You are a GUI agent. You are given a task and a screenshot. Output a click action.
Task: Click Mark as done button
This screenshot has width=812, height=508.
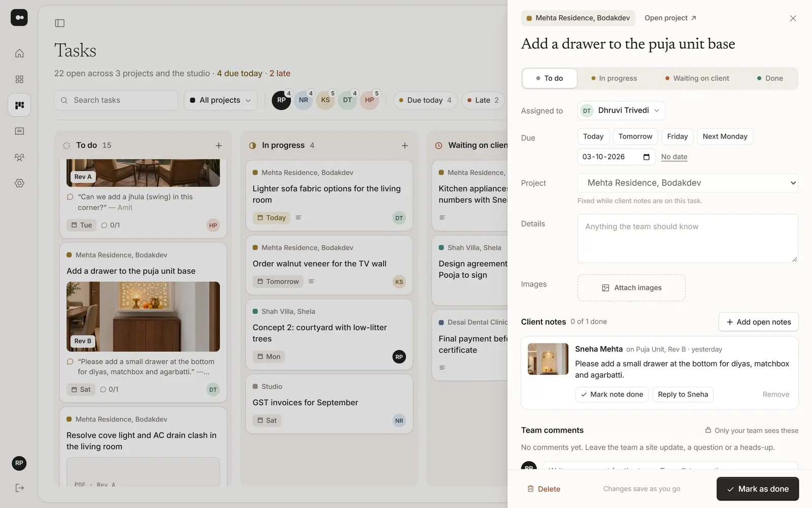point(758,489)
